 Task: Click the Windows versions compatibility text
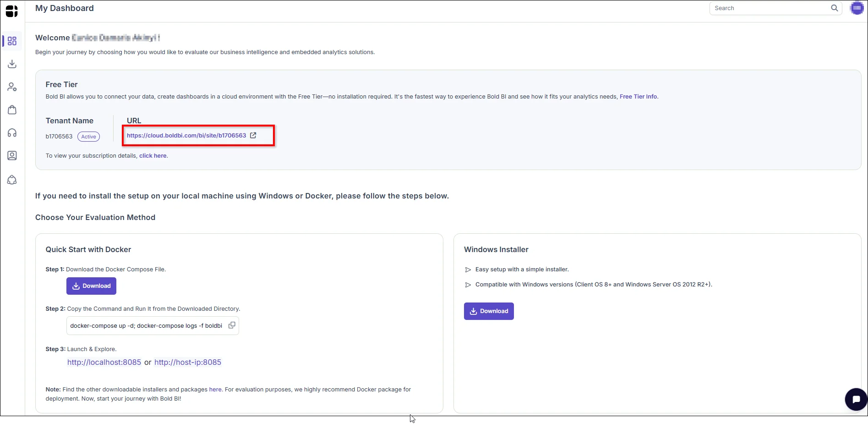click(594, 285)
